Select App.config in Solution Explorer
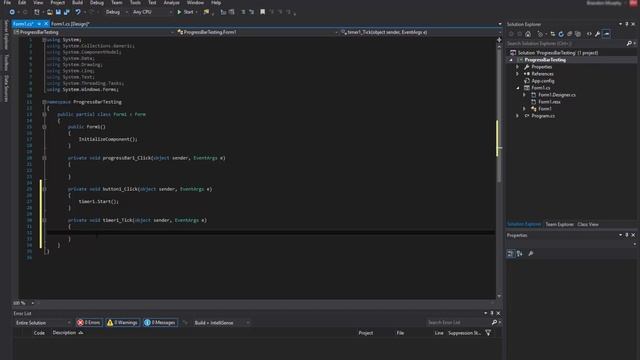Viewport: 640px width, 360px height. tap(542, 81)
